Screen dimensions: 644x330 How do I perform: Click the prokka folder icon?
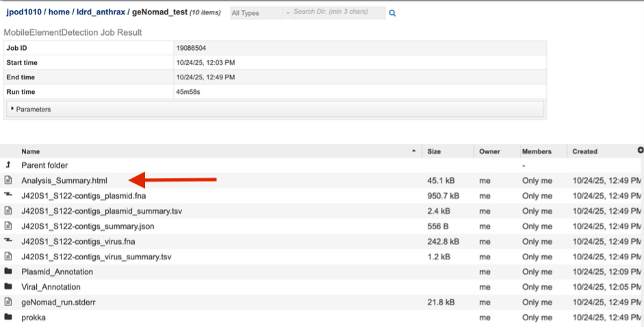click(x=8, y=317)
